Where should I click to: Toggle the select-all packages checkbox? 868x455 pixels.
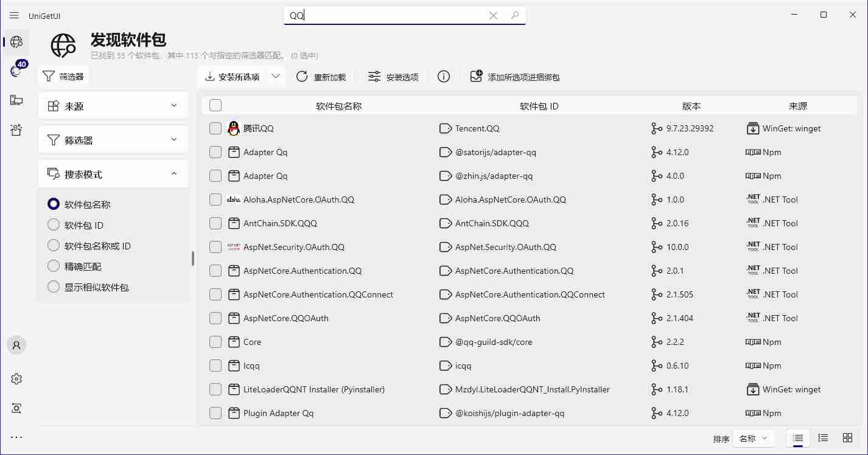point(215,106)
